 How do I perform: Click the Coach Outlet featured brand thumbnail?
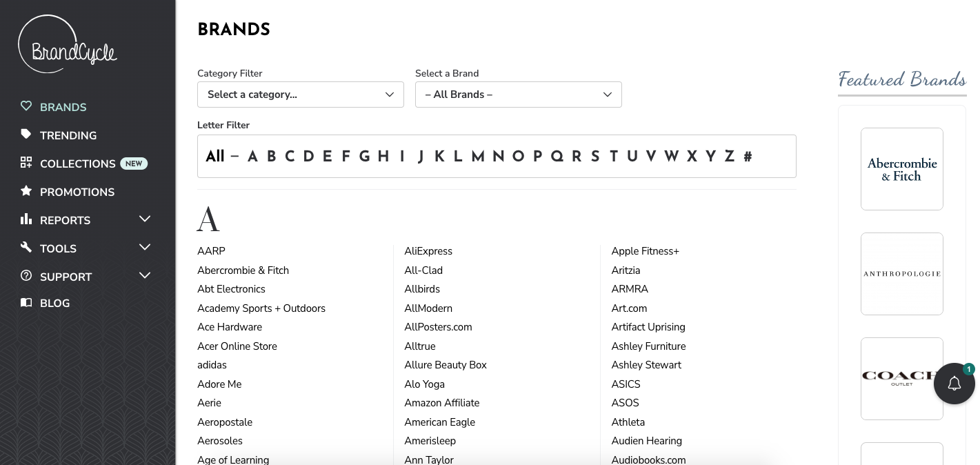coord(902,379)
